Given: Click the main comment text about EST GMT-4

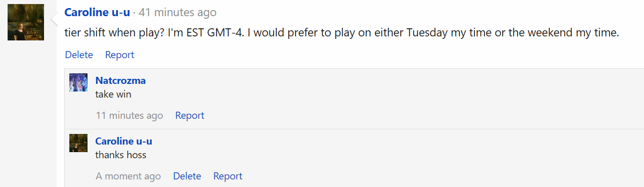Looking at the screenshot, I should [342, 33].
